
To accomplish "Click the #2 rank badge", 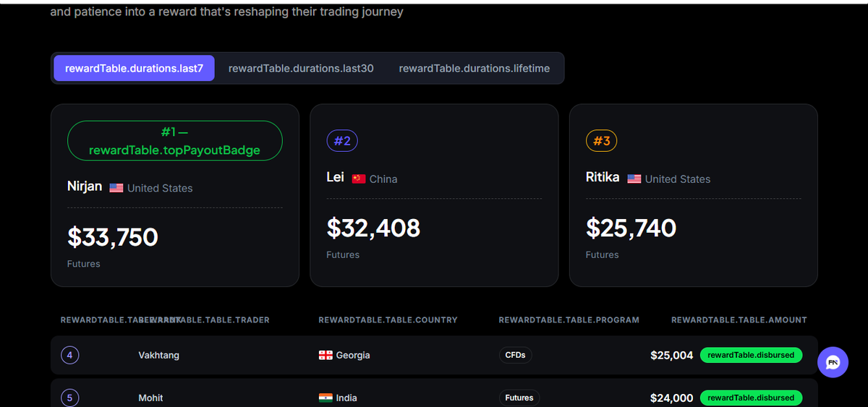I will pos(342,141).
